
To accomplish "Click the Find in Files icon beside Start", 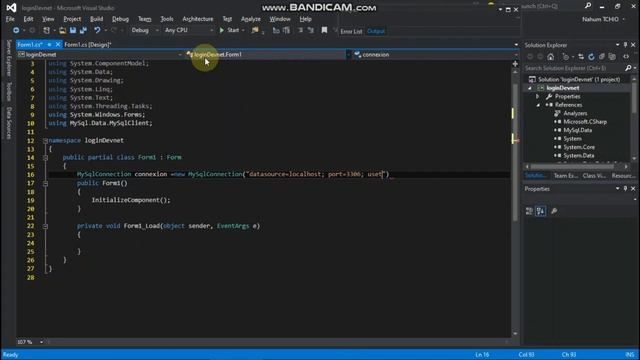I will pyautogui.click(x=255, y=30).
